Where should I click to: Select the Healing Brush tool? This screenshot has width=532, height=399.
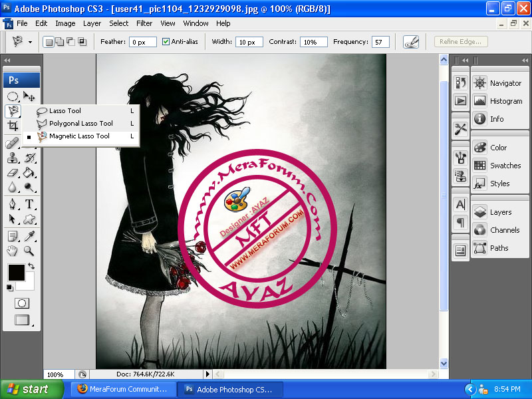(13, 143)
